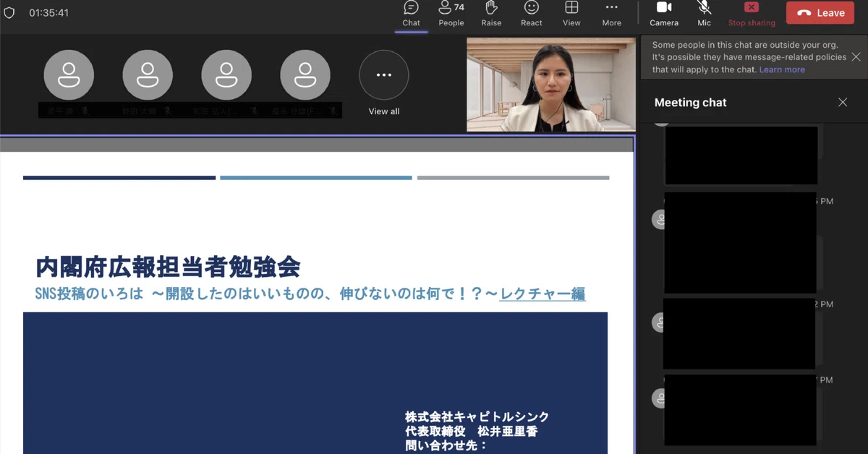The image size is (868, 454).
Task: Close the Meeting chat panel
Action: pyautogui.click(x=842, y=103)
